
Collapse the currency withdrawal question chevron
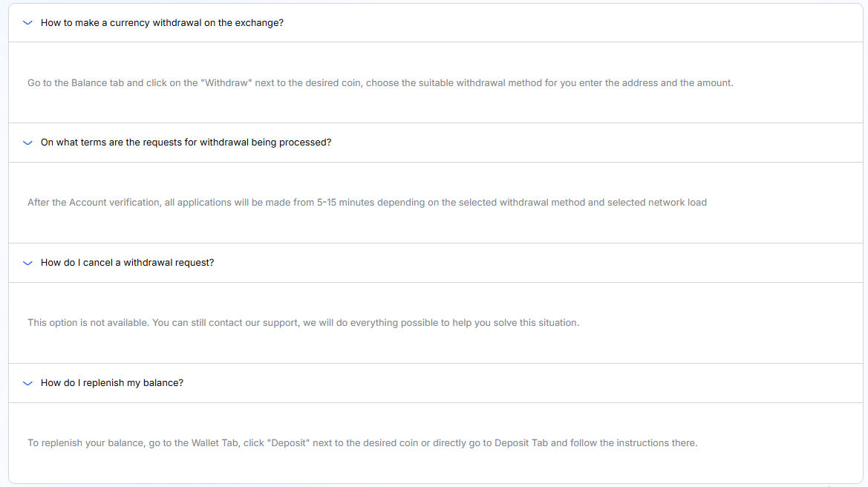28,23
